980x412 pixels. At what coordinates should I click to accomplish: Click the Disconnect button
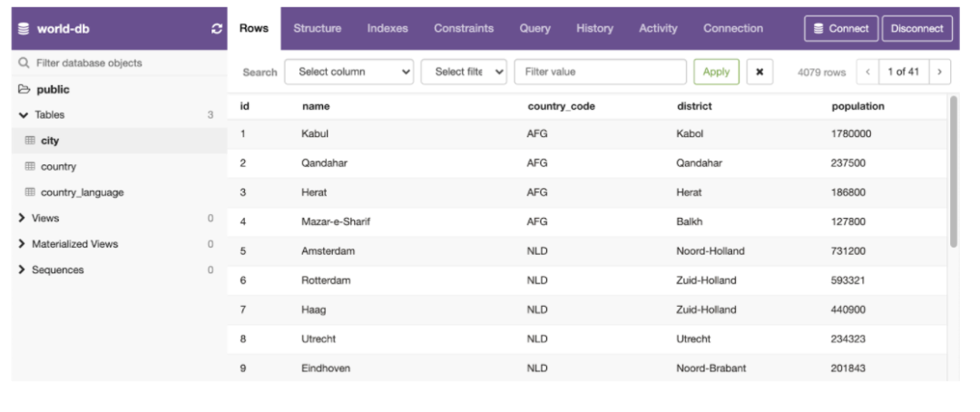point(916,29)
